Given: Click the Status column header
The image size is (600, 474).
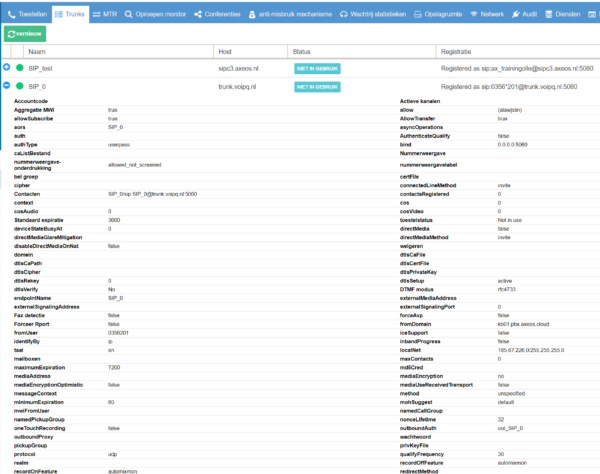Looking at the screenshot, I should tap(304, 50).
